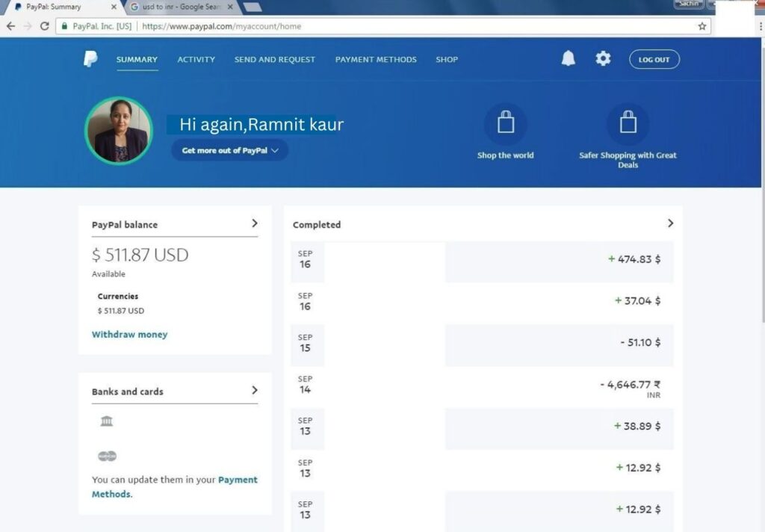This screenshot has width=765, height=532.
Task: Switch to usd to inr Google tab
Action: (x=178, y=7)
